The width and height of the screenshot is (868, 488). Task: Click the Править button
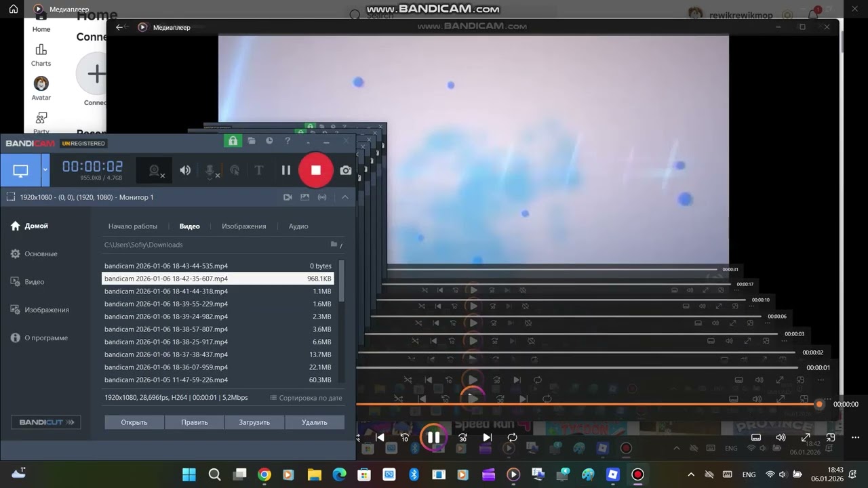195,422
